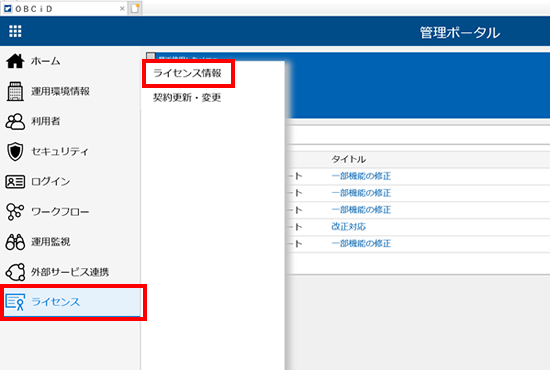Open the 改正対応 link
This screenshot has width=550, height=370.
click(348, 227)
